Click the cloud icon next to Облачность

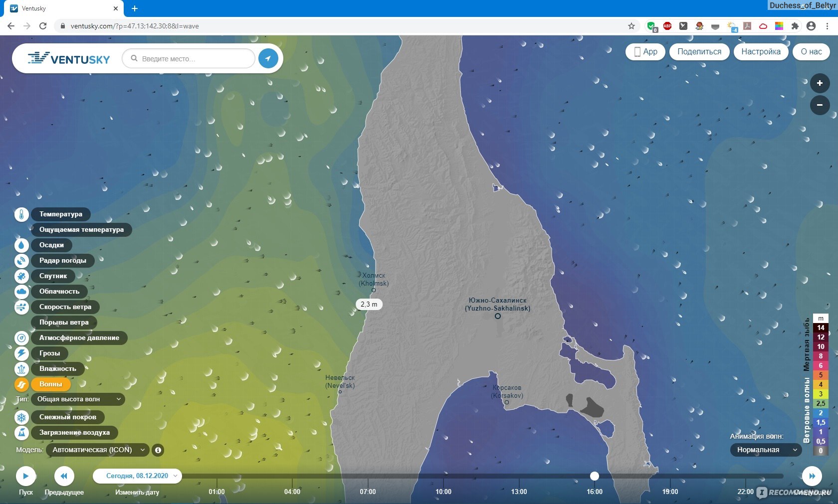point(21,292)
